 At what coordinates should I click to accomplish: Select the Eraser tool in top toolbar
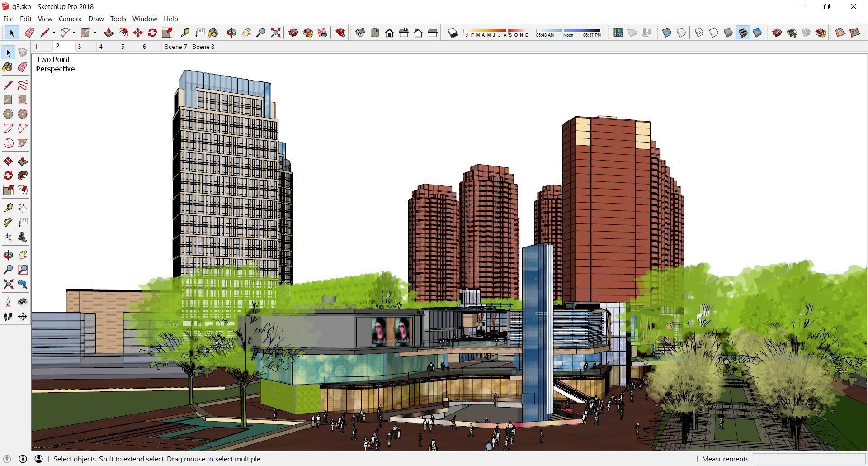29,33
